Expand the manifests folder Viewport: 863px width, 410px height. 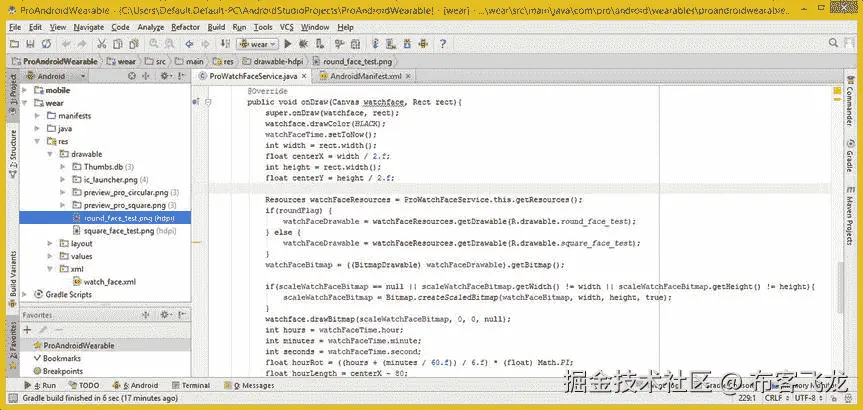point(37,116)
